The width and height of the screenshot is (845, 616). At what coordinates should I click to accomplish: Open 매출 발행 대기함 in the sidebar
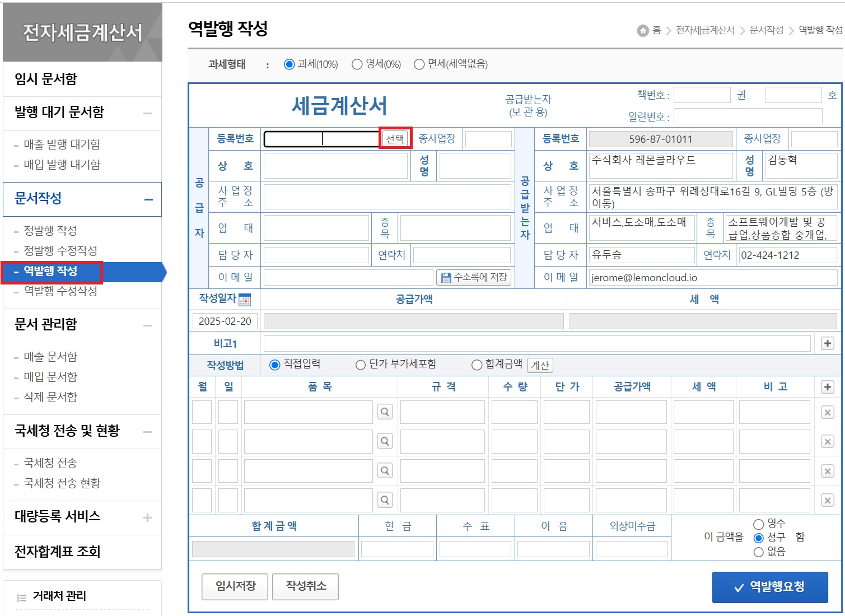tap(62, 144)
